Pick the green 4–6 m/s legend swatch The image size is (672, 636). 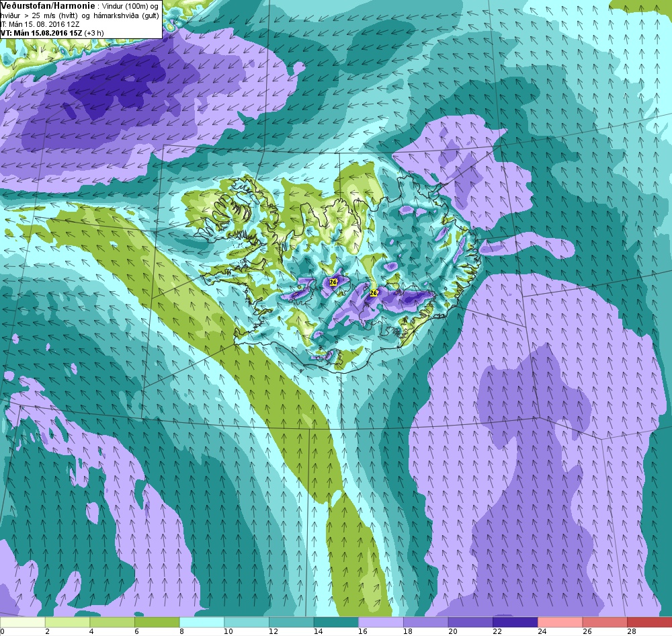click(x=112, y=622)
